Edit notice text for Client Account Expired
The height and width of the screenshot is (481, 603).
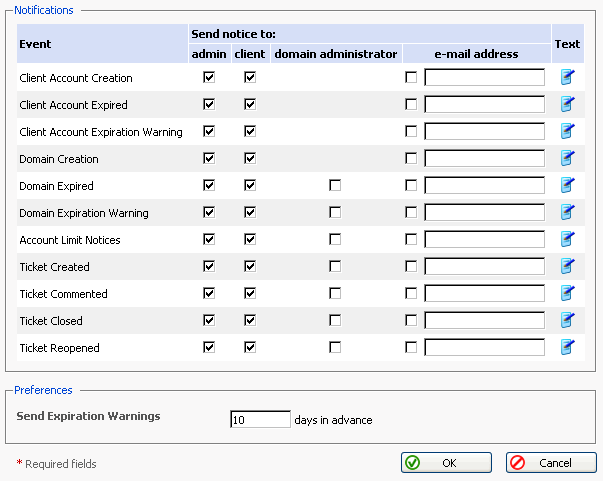point(567,104)
